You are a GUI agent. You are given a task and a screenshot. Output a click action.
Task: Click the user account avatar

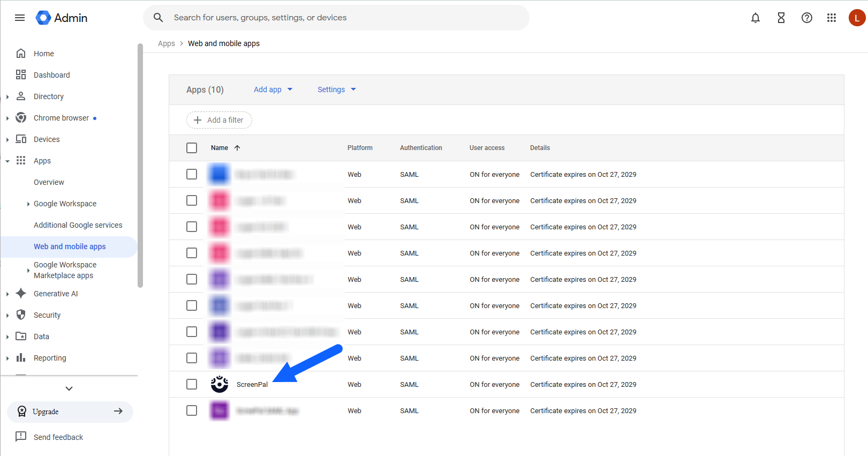pos(857,18)
